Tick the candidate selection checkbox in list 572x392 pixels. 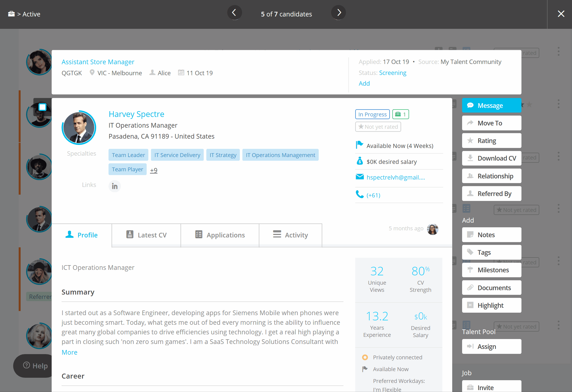point(42,107)
